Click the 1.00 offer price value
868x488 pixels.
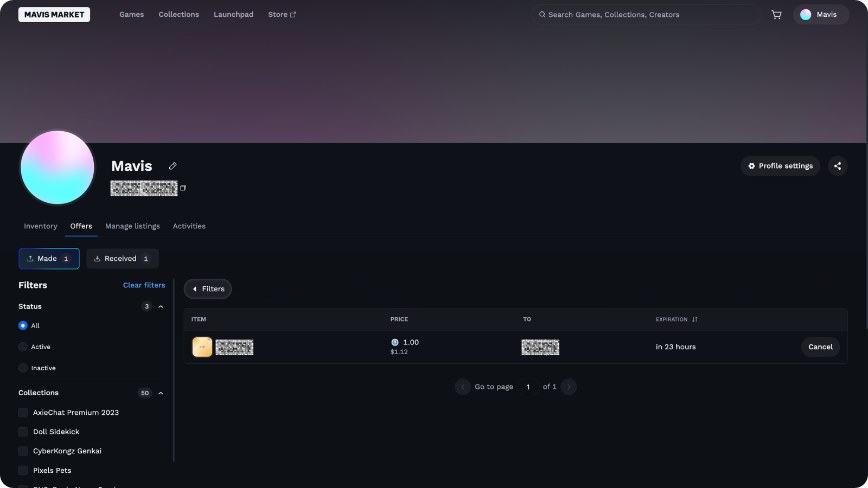[x=411, y=342]
